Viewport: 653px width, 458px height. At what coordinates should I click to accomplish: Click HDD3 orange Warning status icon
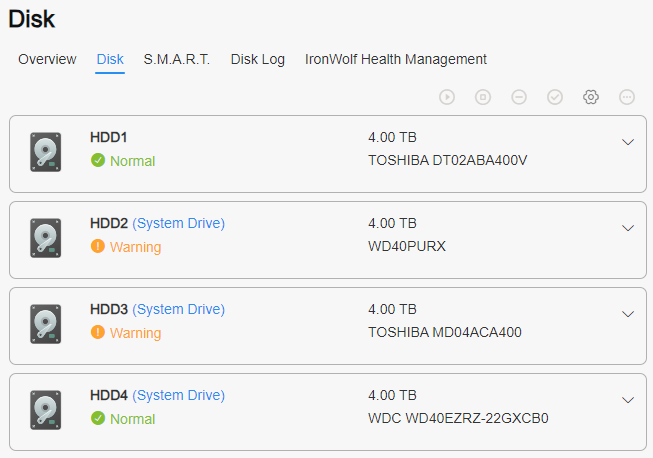[98, 332]
